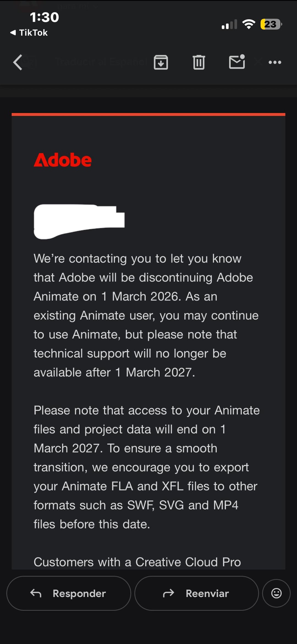Tap the faded Traducir al Español option
Viewport: 297px width, 644px height.
pos(101,62)
